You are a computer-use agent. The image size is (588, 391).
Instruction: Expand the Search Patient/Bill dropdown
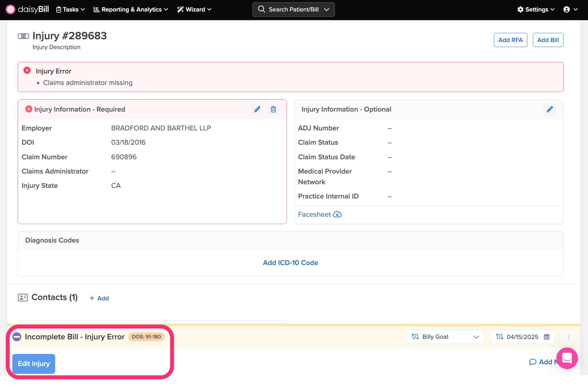coord(326,9)
